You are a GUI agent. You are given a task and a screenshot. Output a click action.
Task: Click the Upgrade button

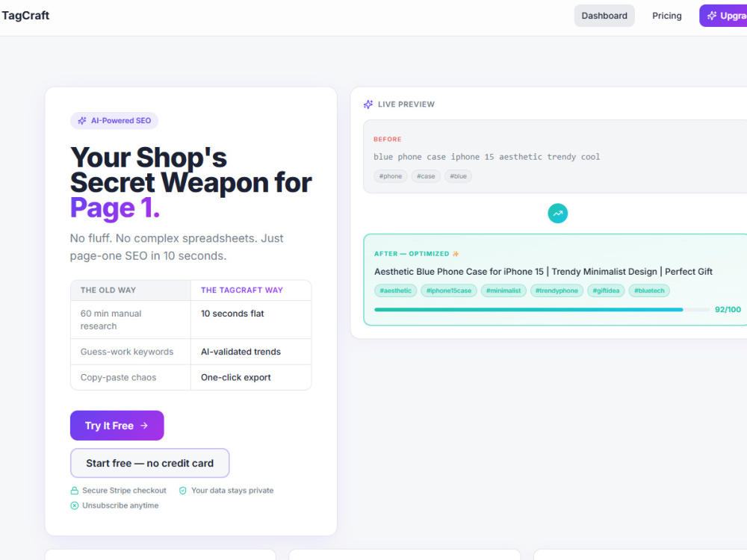coord(723,16)
